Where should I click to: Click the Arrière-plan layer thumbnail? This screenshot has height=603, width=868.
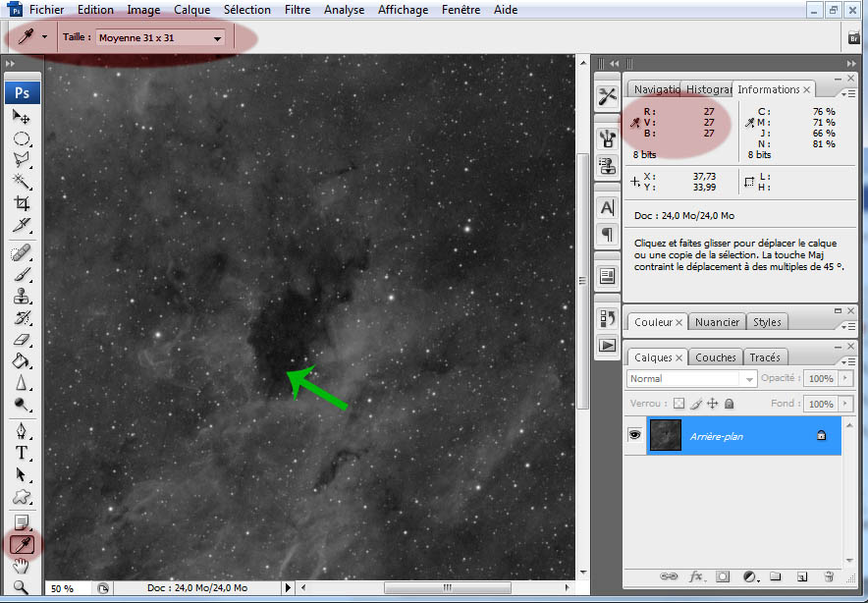tap(665, 435)
